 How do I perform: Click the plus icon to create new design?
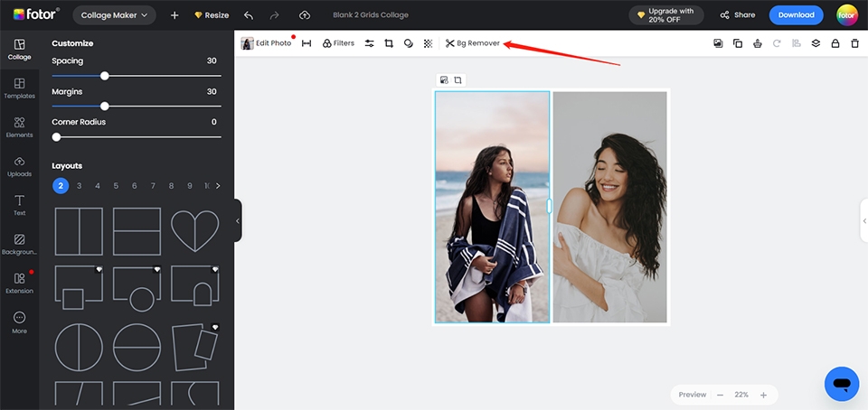point(175,15)
